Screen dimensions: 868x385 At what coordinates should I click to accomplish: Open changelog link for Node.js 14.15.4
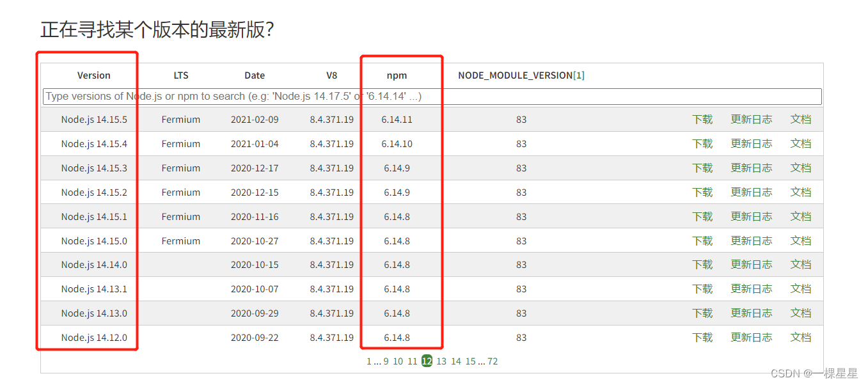coord(752,144)
